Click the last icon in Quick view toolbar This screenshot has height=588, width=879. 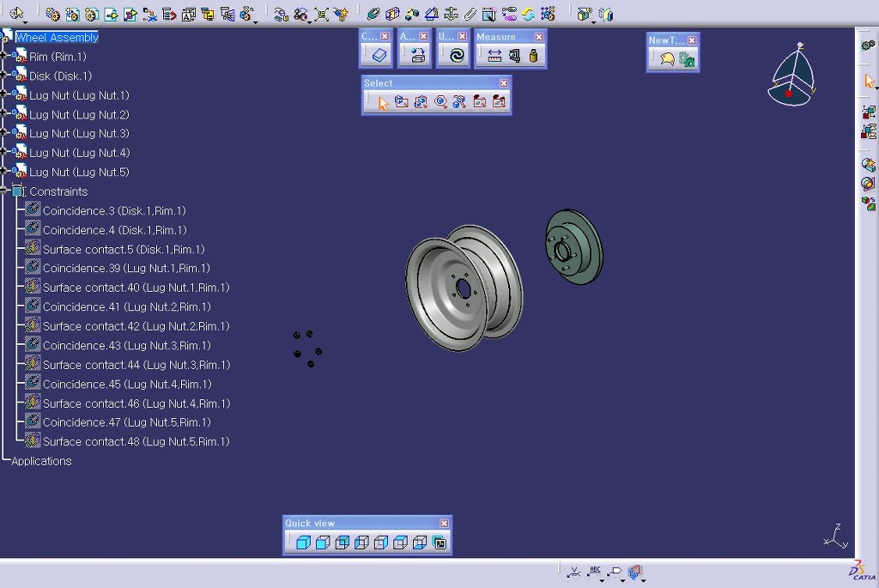(439, 543)
